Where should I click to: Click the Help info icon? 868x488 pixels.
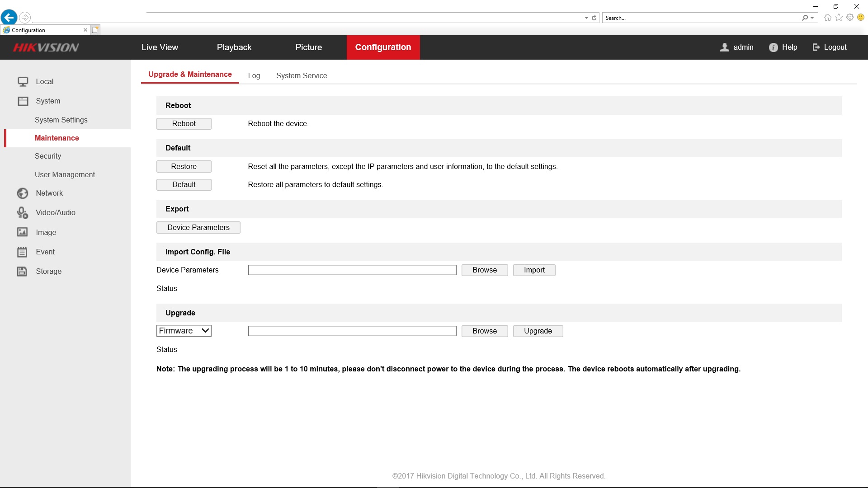(x=774, y=47)
